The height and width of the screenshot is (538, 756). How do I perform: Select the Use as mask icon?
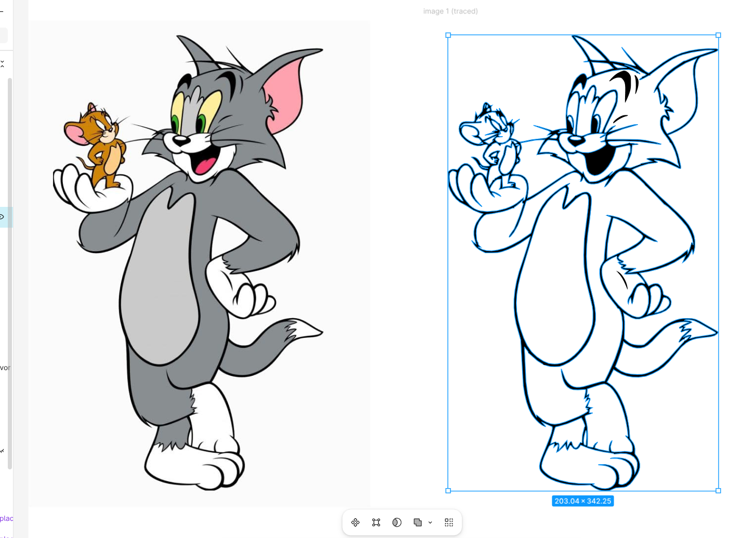point(397,522)
